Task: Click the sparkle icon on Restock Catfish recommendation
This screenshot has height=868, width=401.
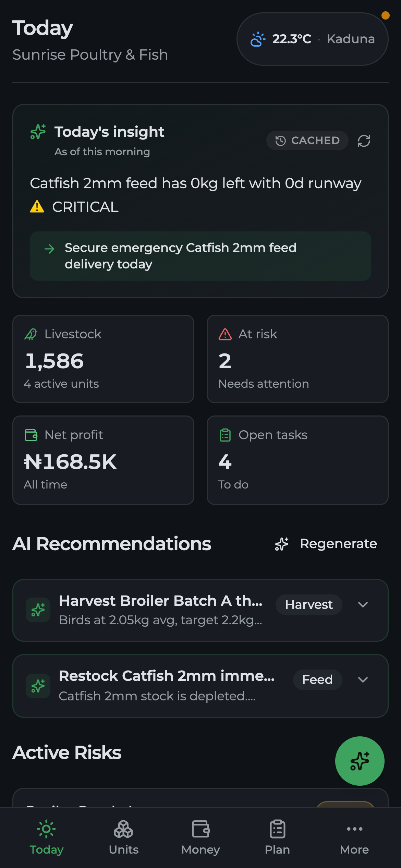Action: [38, 686]
